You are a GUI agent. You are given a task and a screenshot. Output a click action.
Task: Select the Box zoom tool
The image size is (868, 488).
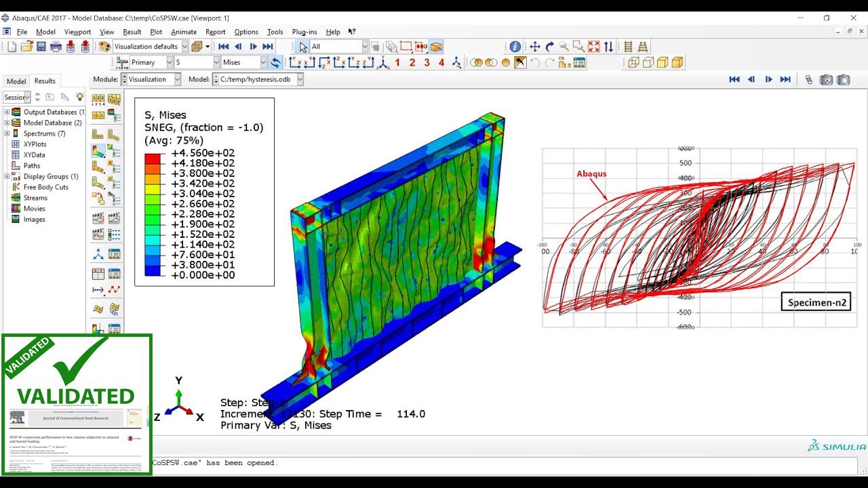tap(579, 47)
